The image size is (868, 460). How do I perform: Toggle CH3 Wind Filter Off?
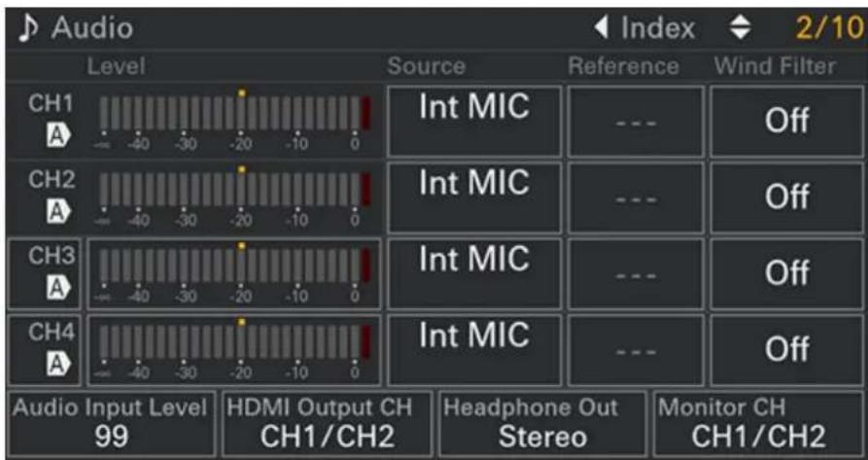pyautogui.click(x=786, y=273)
